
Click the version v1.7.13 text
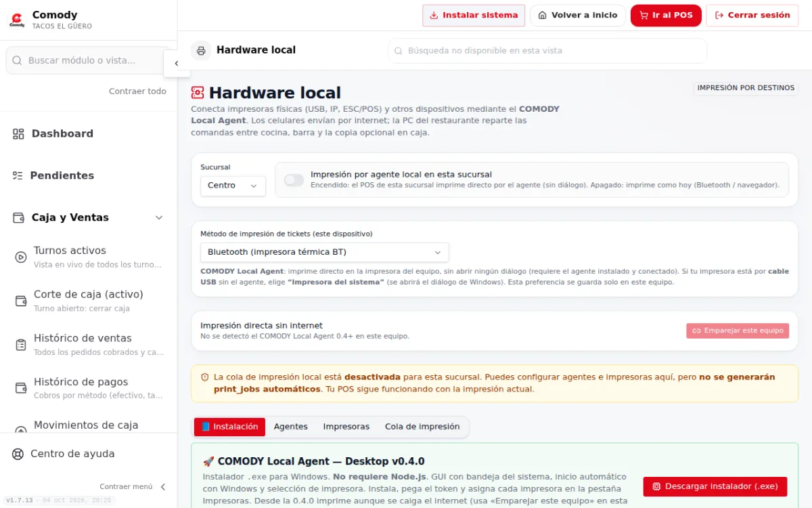coord(19,501)
